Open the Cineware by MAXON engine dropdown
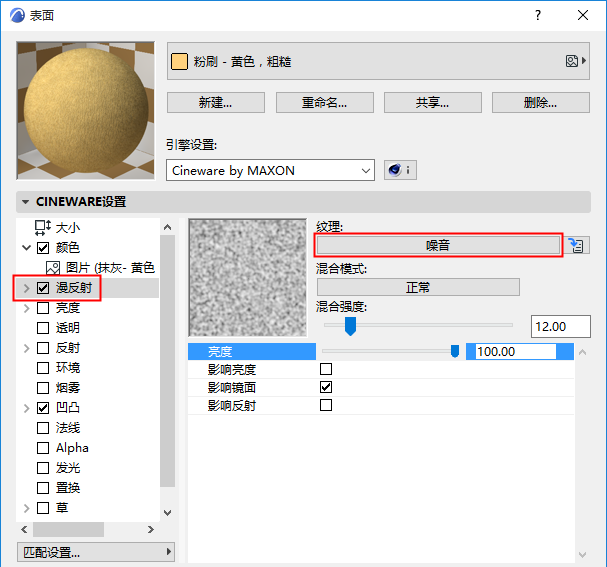Screen dimensions: 607x567 (270, 170)
